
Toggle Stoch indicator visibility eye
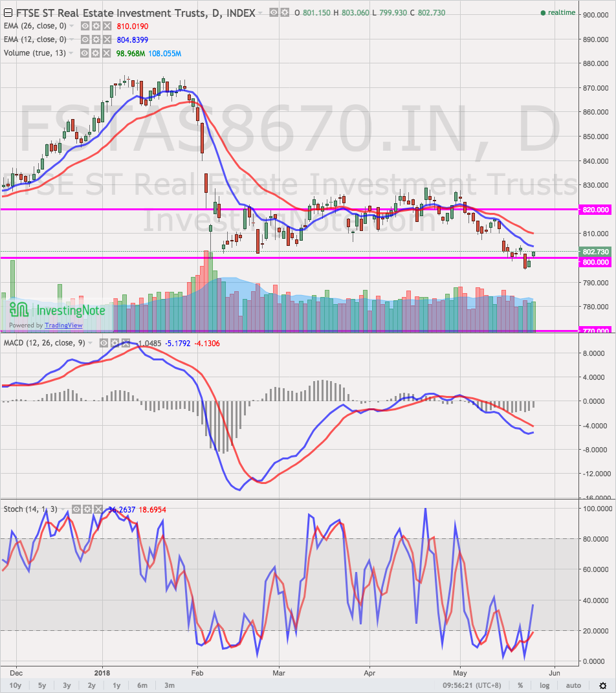point(76,509)
